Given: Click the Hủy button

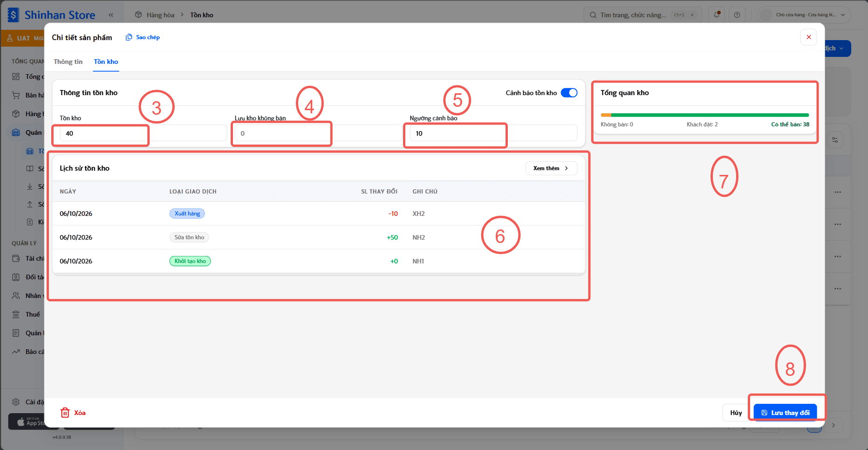Looking at the screenshot, I should [x=736, y=413].
